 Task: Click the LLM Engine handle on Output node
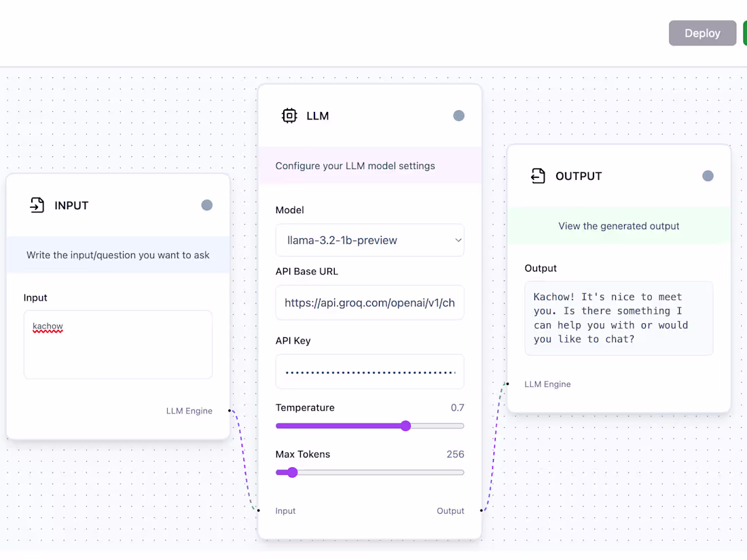pos(507,384)
